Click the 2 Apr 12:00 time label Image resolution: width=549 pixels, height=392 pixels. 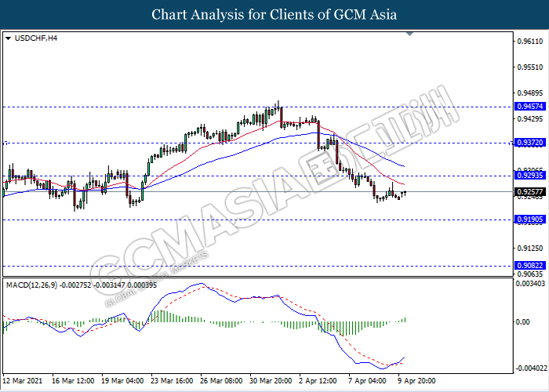point(318,380)
